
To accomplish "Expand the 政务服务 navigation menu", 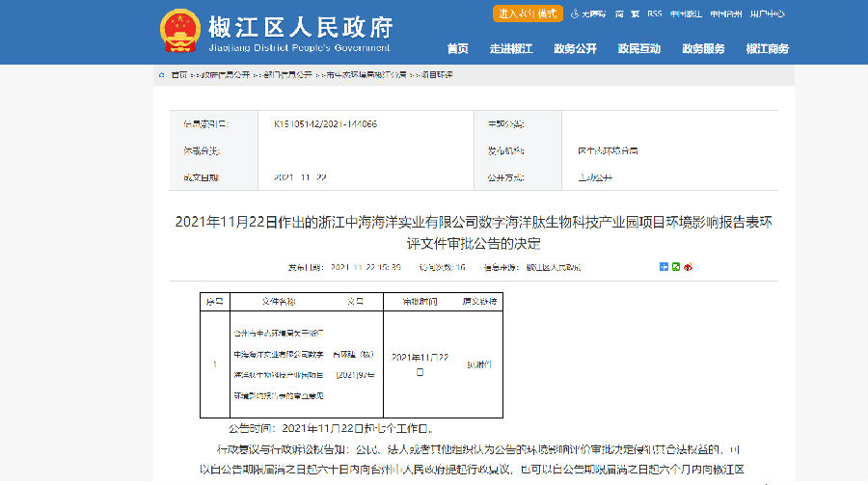I will (703, 49).
